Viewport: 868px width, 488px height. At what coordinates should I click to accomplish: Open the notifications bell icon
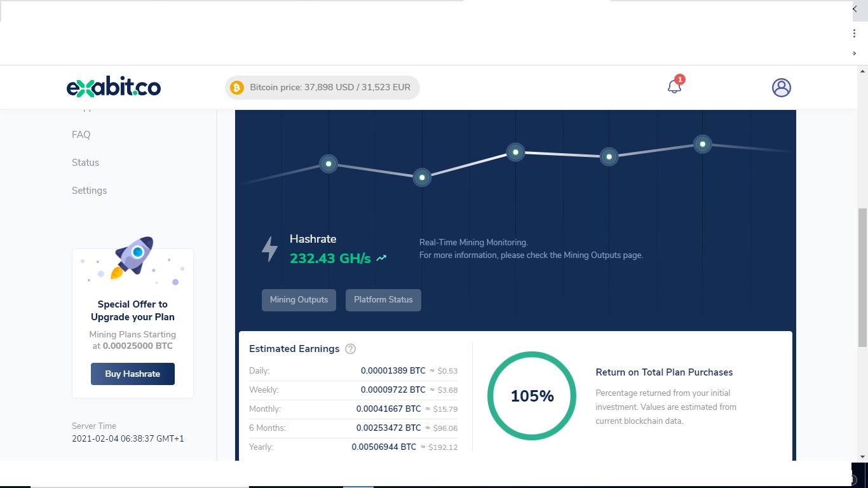click(x=674, y=86)
